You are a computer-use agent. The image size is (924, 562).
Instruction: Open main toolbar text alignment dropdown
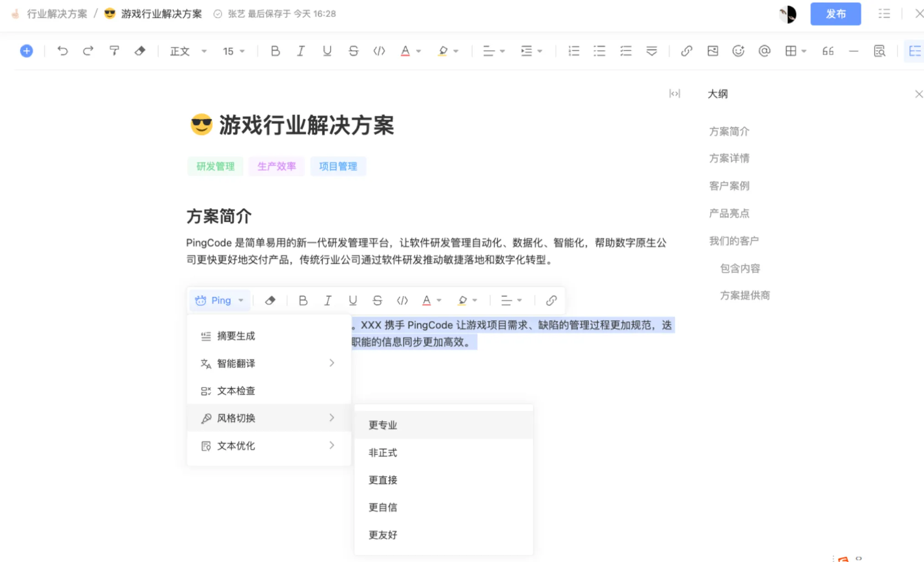(x=494, y=51)
